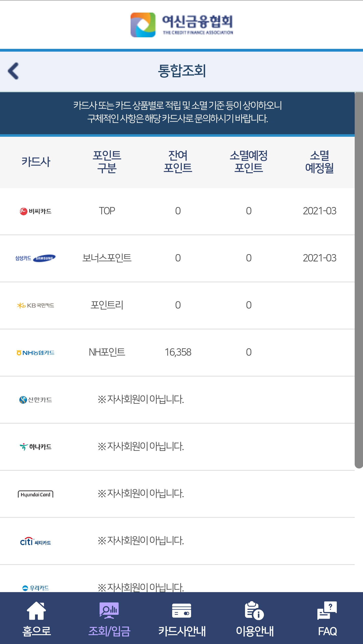363x644 pixels.
Task: Click the Hyundai Card logo
Action: tap(36, 494)
